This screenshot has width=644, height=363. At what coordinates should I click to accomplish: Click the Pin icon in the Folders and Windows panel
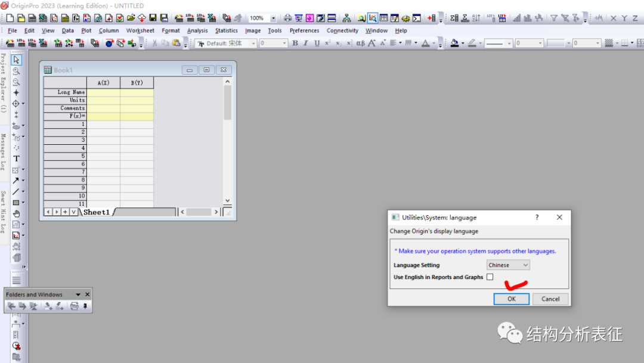pos(85,306)
